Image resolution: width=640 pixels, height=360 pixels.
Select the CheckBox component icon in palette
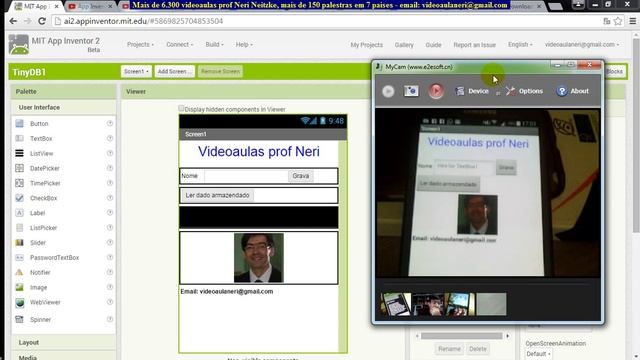(x=19, y=198)
